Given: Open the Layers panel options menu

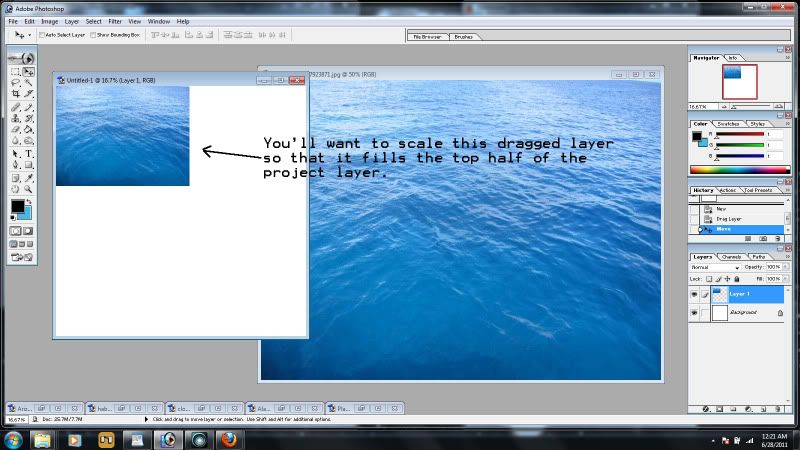Looking at the screenshot, I should pyautogui.click(x=788, y=257).
